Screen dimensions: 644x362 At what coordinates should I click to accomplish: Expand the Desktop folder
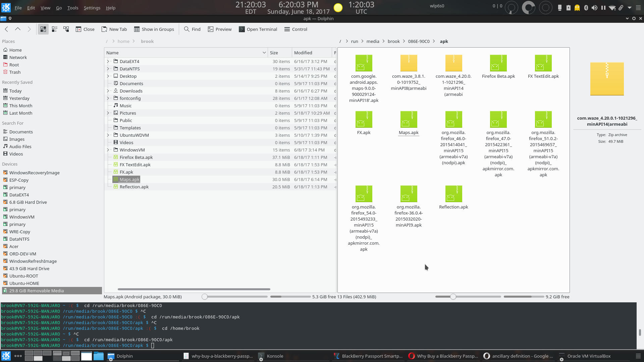pyautogui.click(x=108, y=76)
